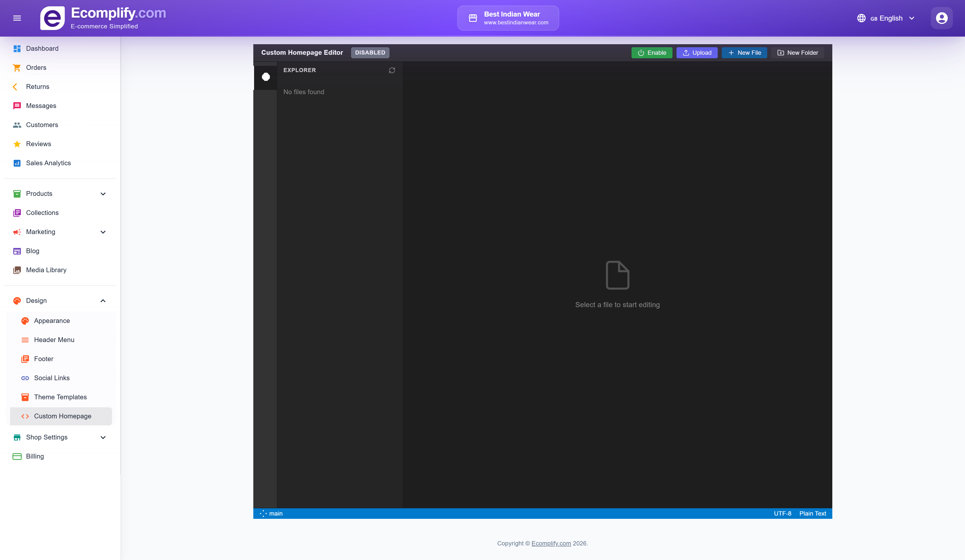Viewport: 965px width, 560px height.
Task: Click the DISABLED status badge
Action: point(369,52)
